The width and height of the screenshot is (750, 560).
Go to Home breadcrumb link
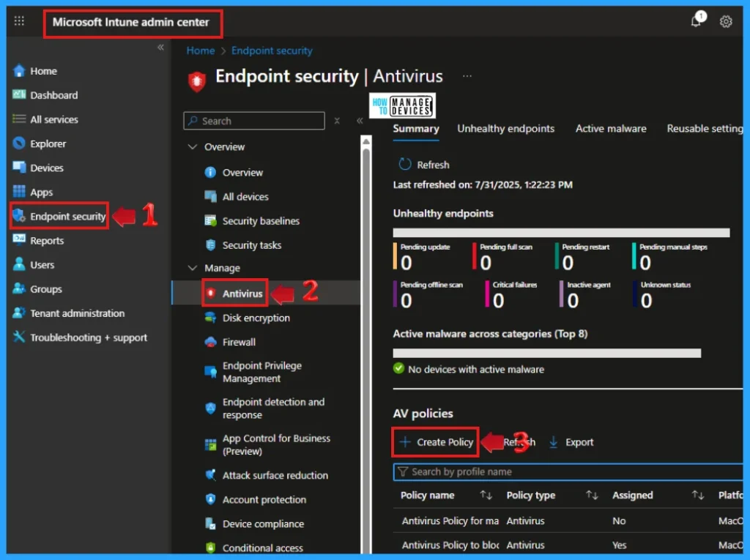tap(201, 51)
